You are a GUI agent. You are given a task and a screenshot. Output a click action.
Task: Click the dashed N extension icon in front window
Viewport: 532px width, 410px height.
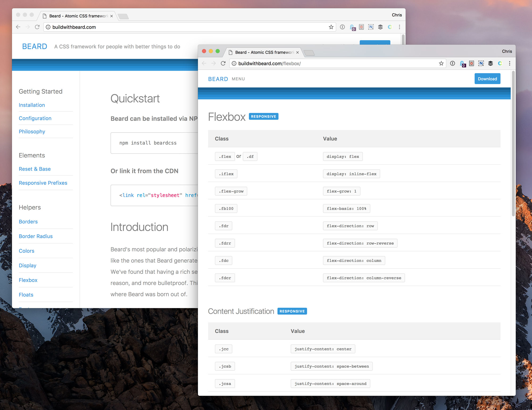(x=481, y=63)
